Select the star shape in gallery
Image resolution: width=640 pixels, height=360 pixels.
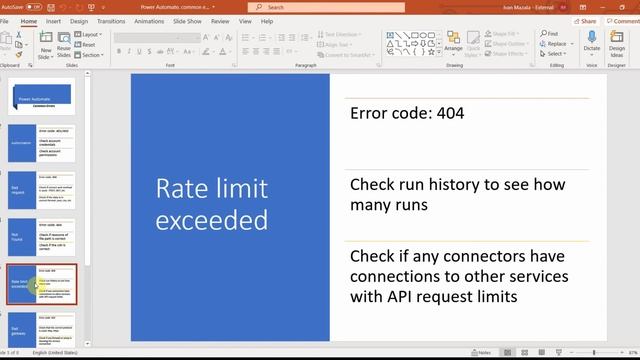[x=431, y=52]
